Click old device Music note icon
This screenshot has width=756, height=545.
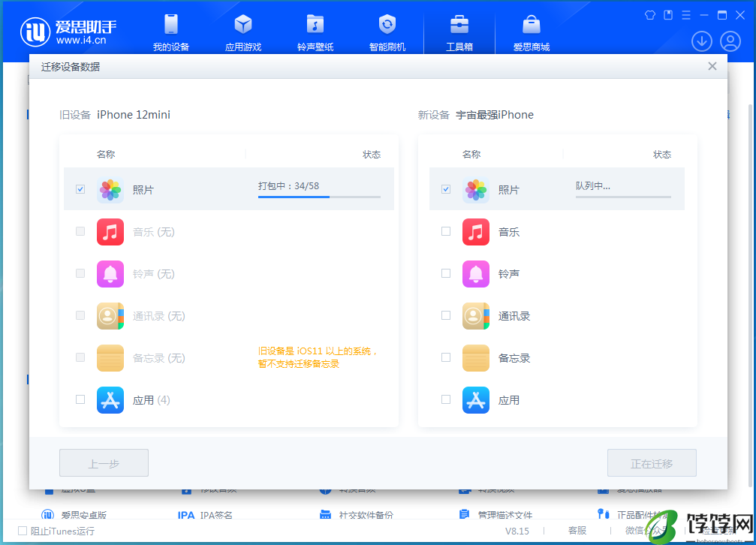[110, 231]
